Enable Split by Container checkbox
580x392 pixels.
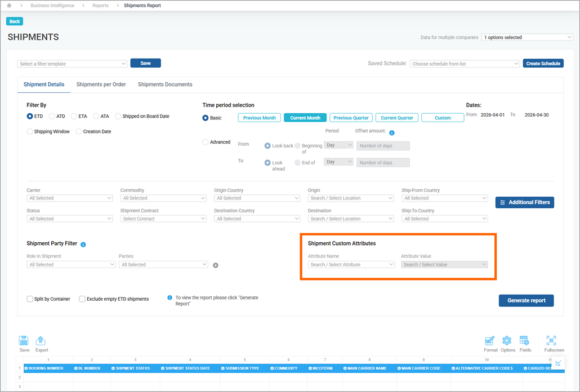pos(30,299)
